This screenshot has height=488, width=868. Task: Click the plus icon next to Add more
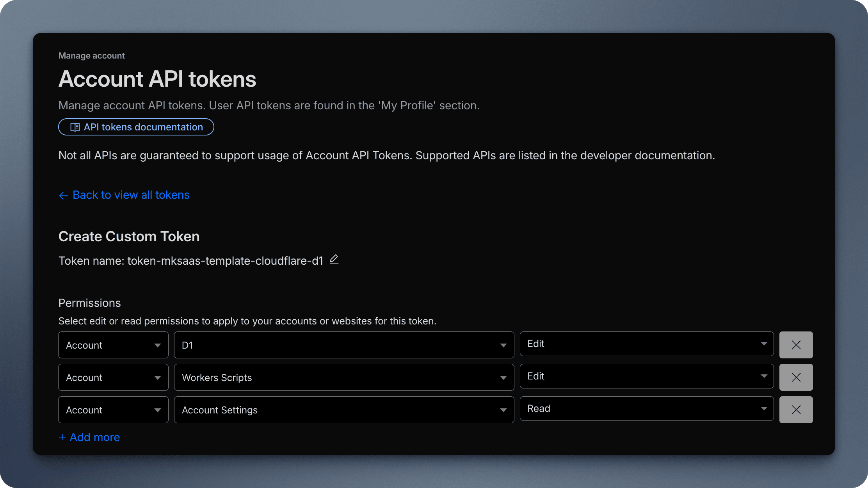pyautogui.click(x=62, y=437)
